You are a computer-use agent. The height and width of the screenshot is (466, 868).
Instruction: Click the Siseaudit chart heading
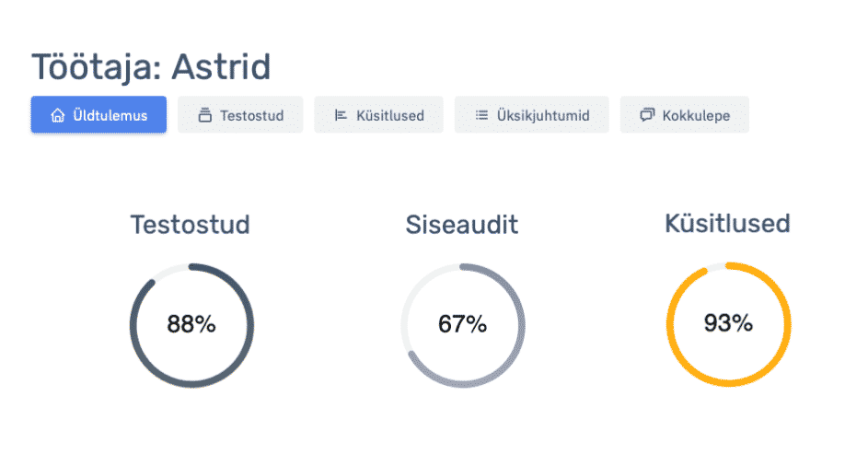461,225
